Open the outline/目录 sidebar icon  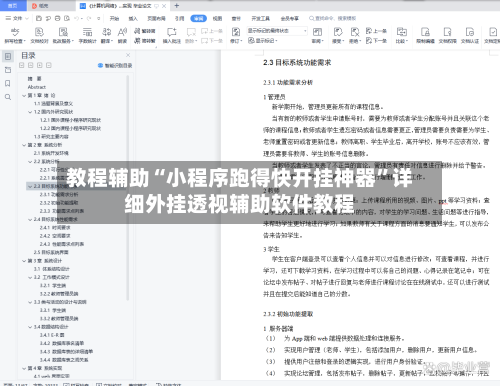click(8, 56)
